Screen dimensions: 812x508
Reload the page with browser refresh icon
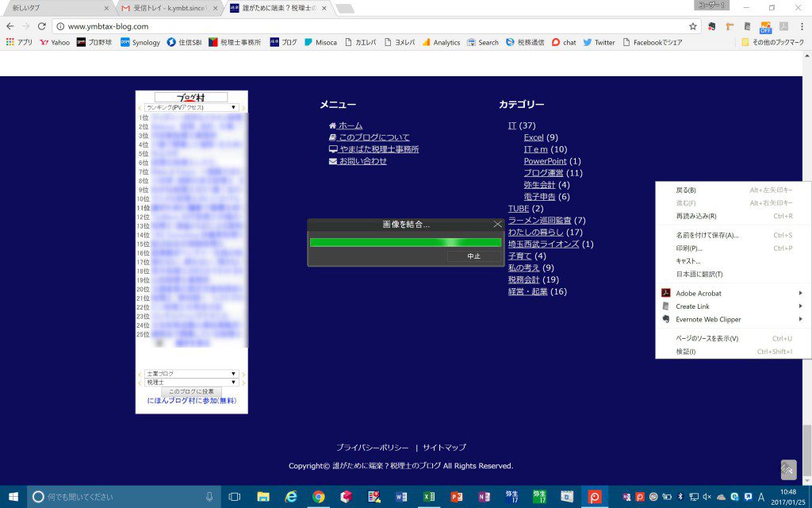coord(43,26)
